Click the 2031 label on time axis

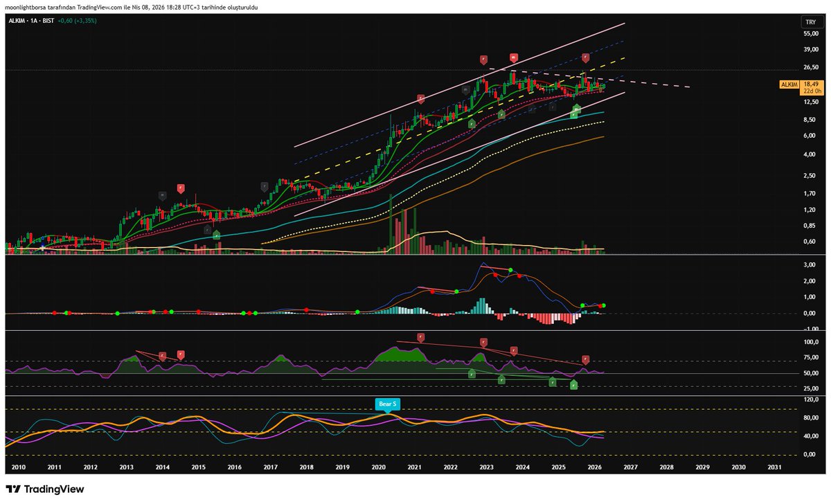coord(774,467)
